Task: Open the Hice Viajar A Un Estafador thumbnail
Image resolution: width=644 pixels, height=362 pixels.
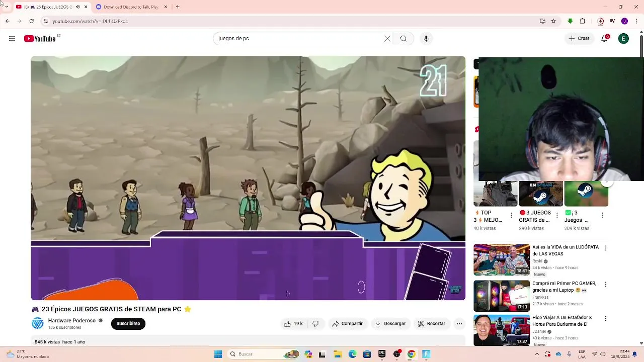Action: point(502,330)
